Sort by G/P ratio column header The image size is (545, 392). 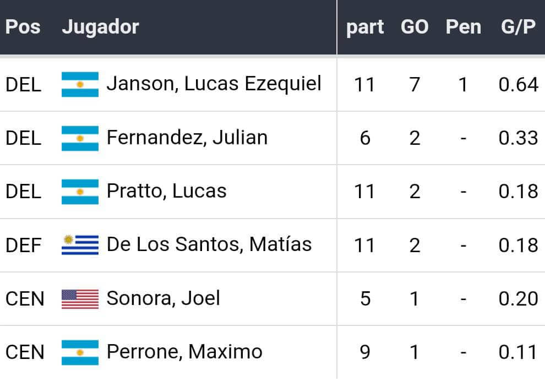(x=518, y=28)
